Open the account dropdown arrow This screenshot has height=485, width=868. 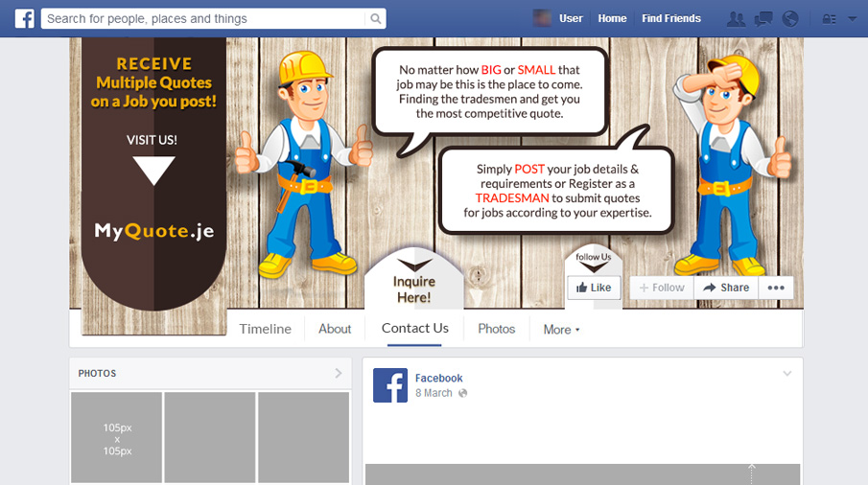(x=852, y=19)
